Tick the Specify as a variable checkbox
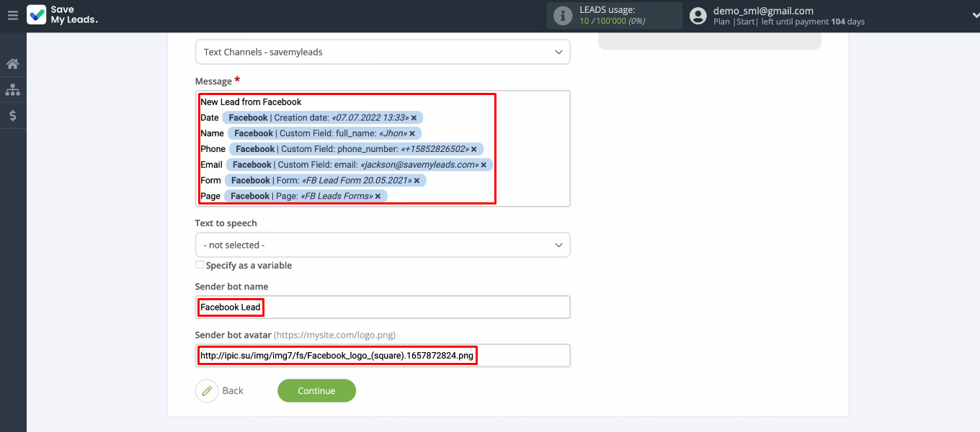This screenshot has height=432, width=980. pos(200,265)
